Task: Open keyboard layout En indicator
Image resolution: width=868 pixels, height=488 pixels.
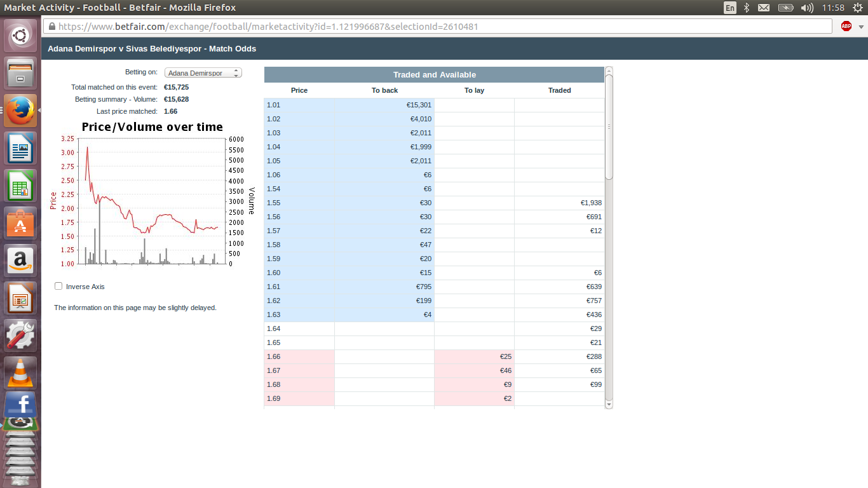Action: (x=730, y=8)
